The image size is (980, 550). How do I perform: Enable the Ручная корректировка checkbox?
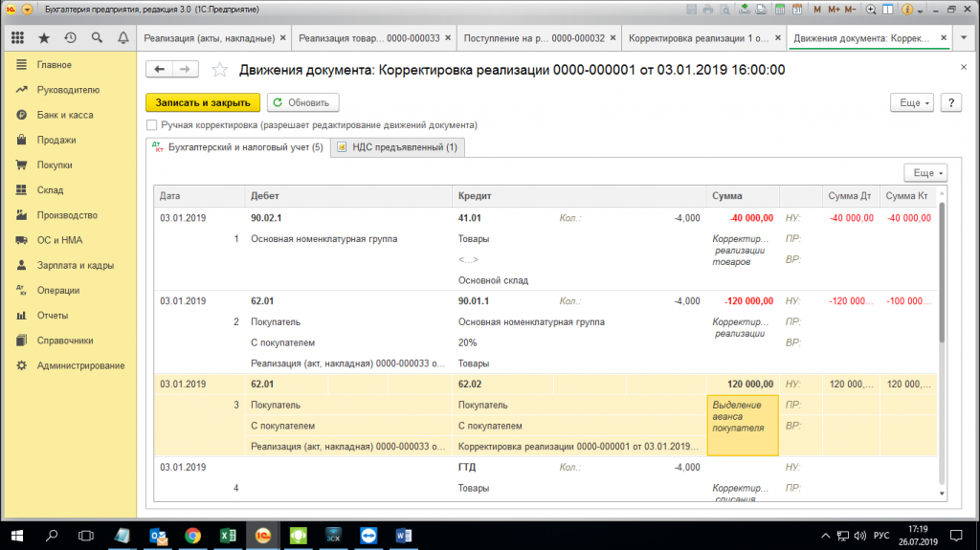pos(151,125)
